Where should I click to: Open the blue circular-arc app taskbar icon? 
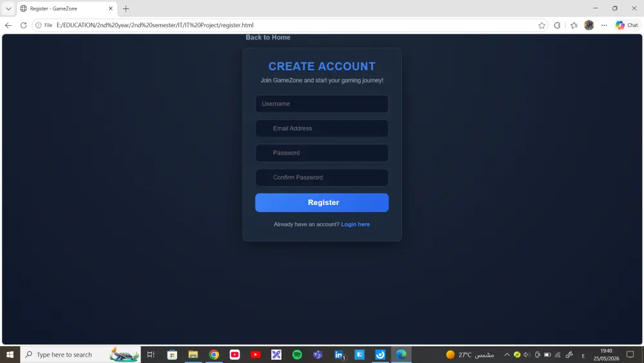pos(381,355)
